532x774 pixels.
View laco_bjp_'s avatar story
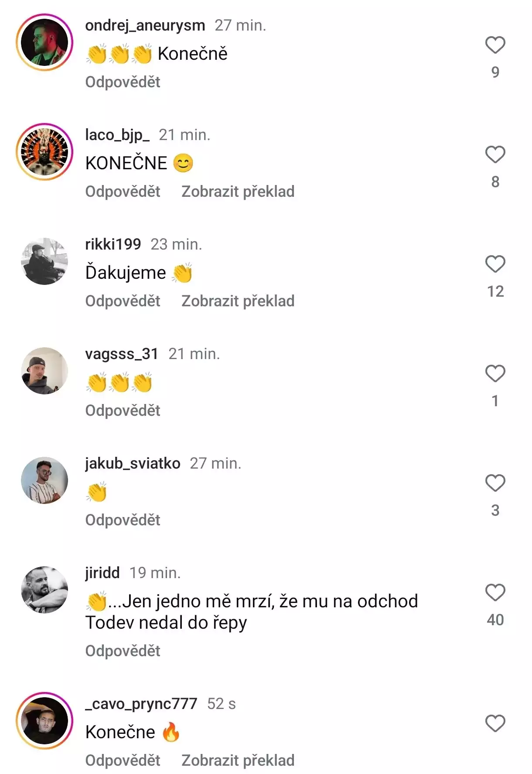tap(44, 152)
